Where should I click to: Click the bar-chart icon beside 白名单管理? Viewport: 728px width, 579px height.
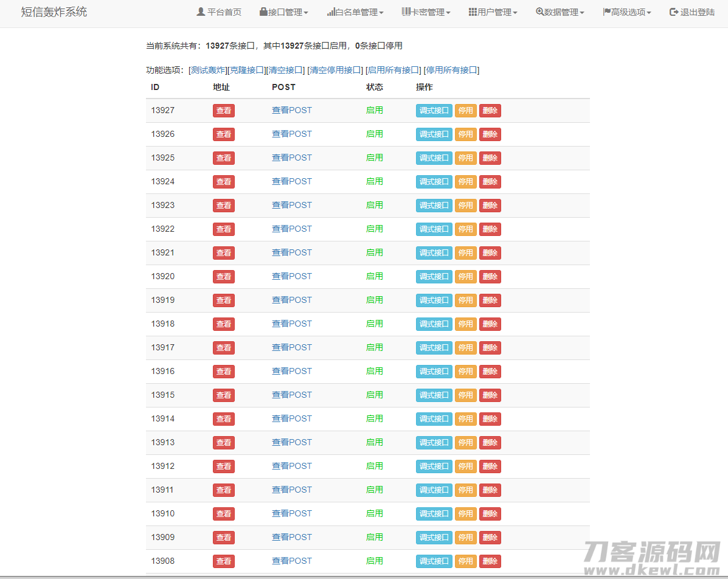tap(333, 11)
